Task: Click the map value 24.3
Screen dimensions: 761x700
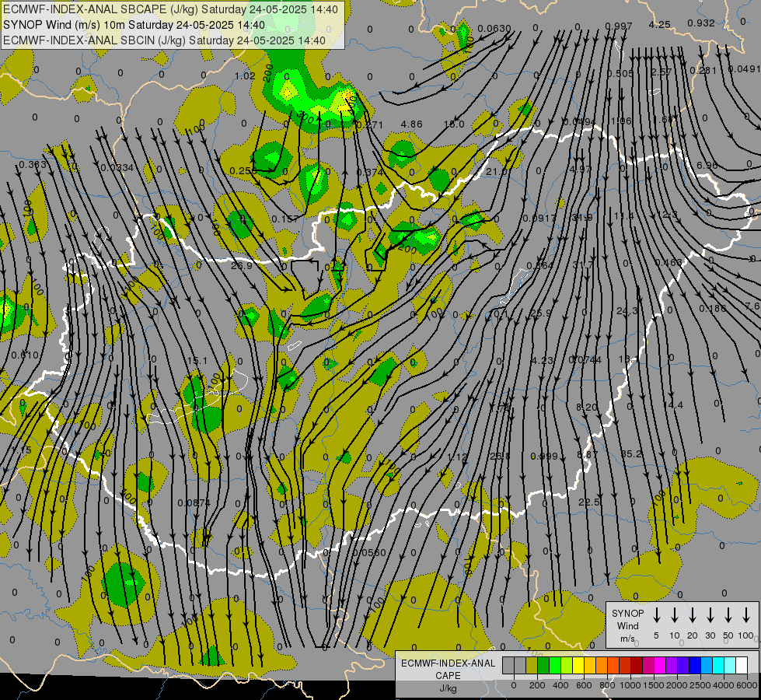Action: click(627, 311)
